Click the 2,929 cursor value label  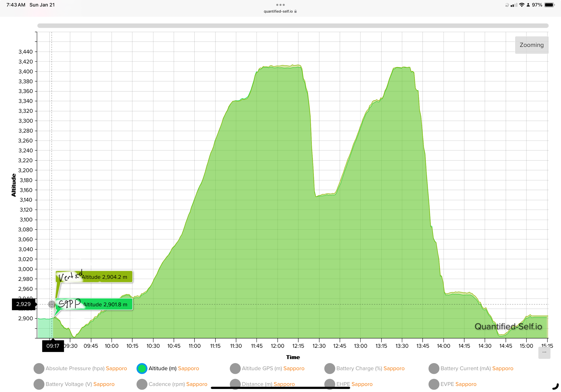(23, 304)
